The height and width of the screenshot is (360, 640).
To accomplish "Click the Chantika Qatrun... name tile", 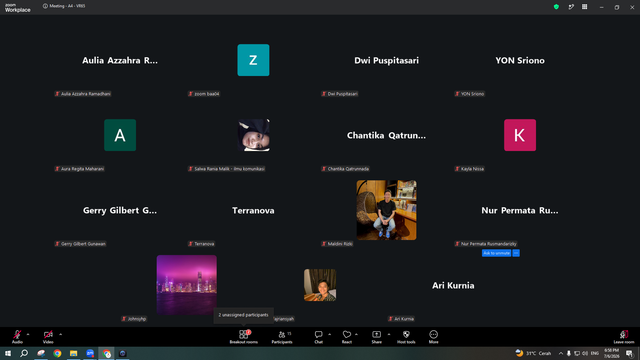I will pyautogui.click(x=387, y=136).
